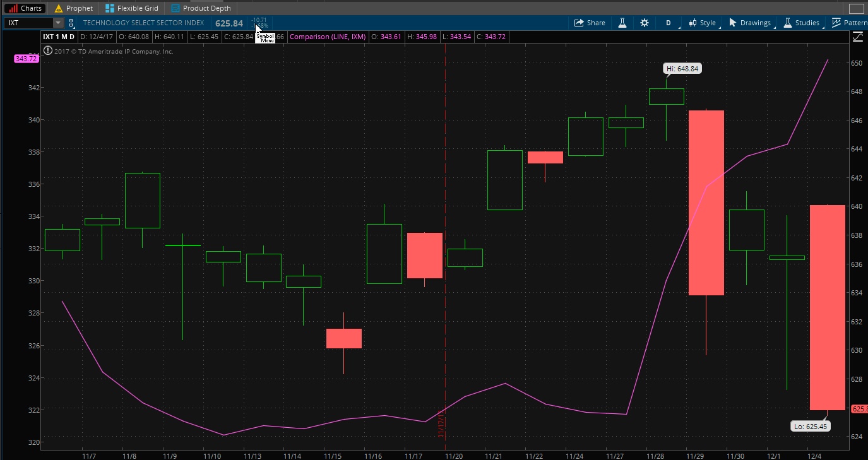868x460 pixels.
Task: Click the Comparison (LINE, IXM) label
Action: point(328,37)
